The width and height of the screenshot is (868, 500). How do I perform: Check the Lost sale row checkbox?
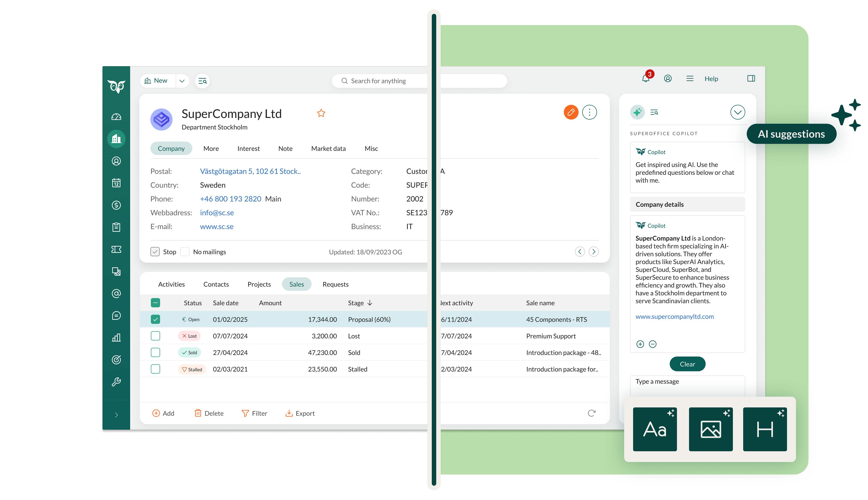point(155,336)
